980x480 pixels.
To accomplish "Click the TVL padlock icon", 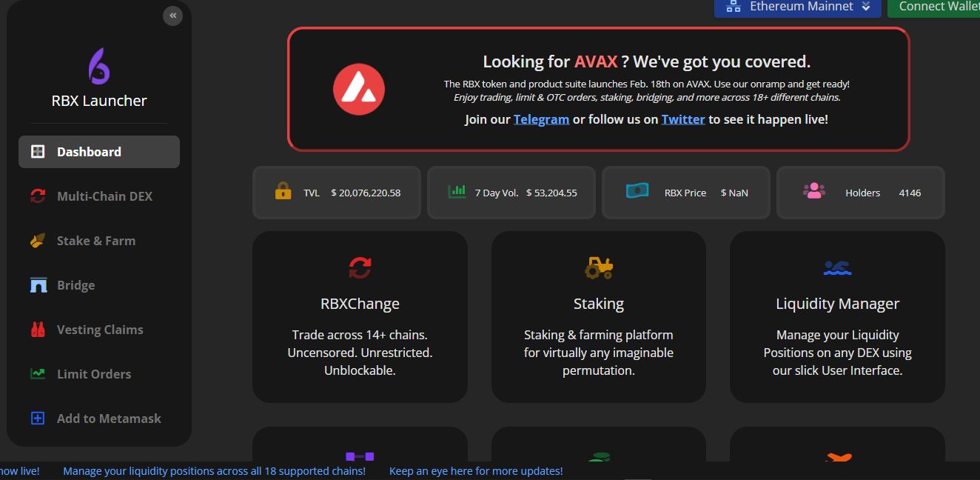I will click(283, 192).
